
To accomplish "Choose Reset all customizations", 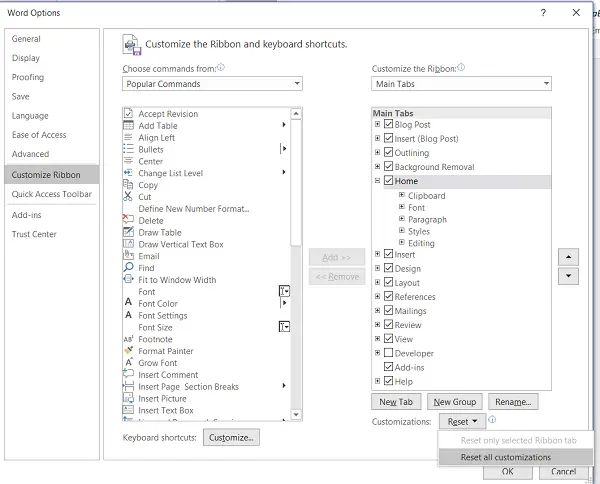I will (515, 457).
